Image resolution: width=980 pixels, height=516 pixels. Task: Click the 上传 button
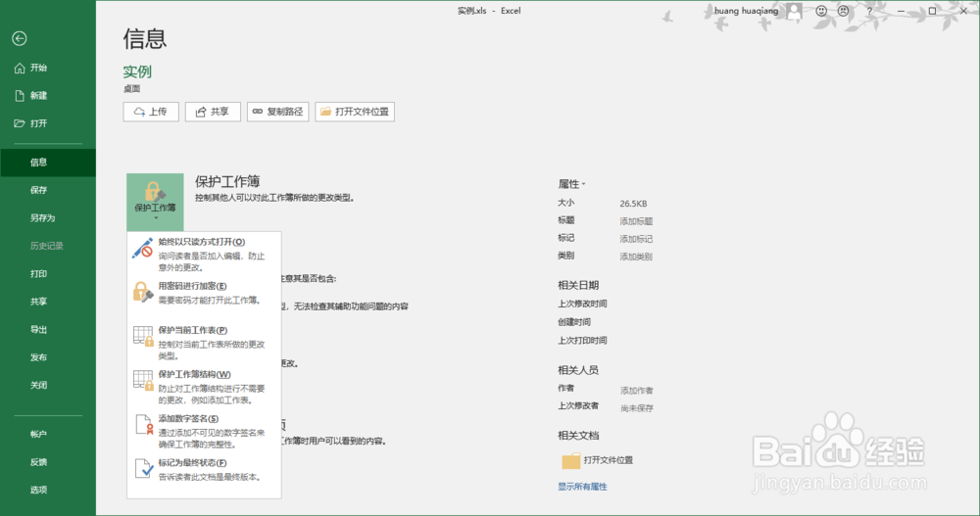[151, 112]
